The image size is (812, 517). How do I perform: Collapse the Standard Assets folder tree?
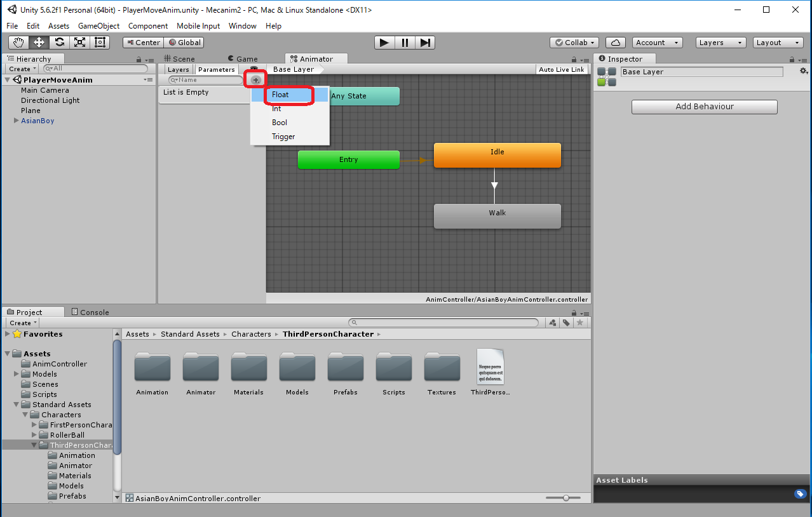17,405
